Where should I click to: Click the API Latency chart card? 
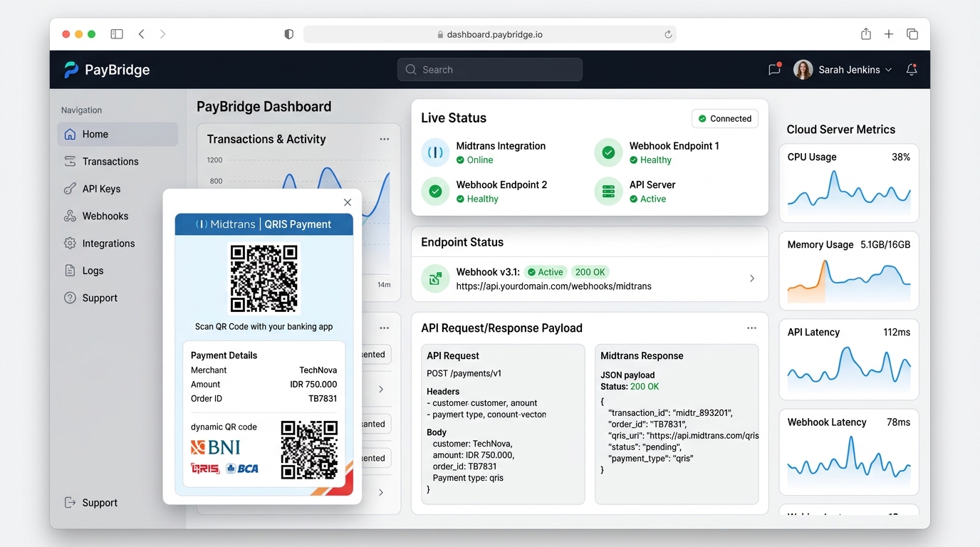point(849,359)
